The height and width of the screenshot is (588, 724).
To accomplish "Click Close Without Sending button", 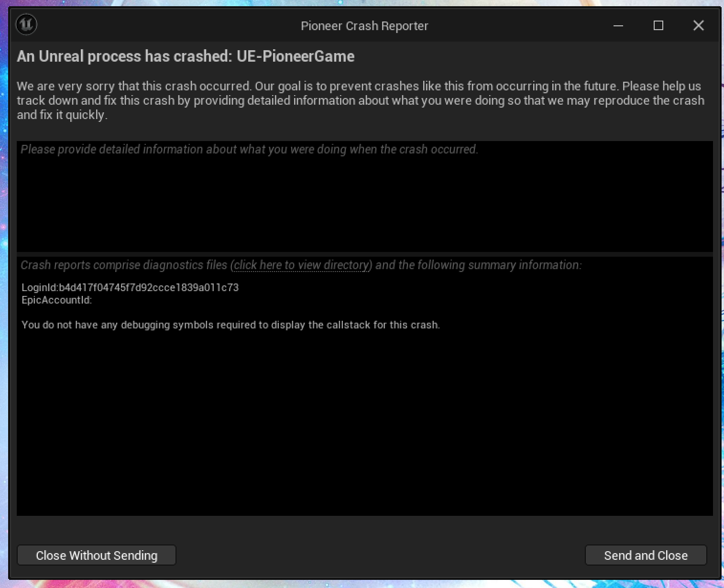I will pyautogui.click(x=97, y=555).
